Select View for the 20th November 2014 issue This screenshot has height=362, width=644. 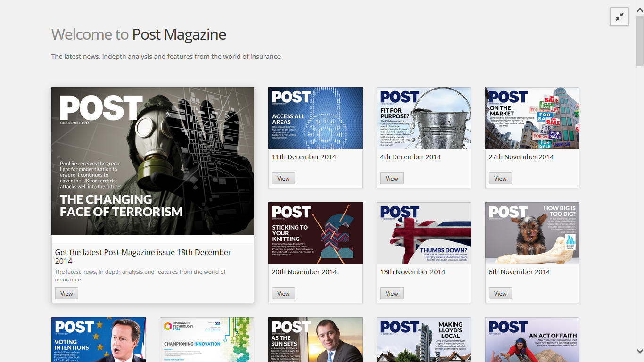[x=283, y=293]
